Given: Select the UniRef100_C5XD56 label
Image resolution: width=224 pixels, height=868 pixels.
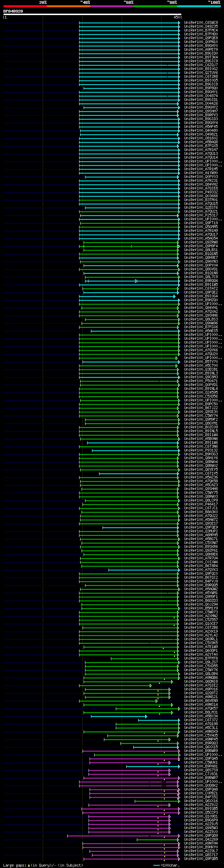Looking at the screenshot, I should coord(201,396).
